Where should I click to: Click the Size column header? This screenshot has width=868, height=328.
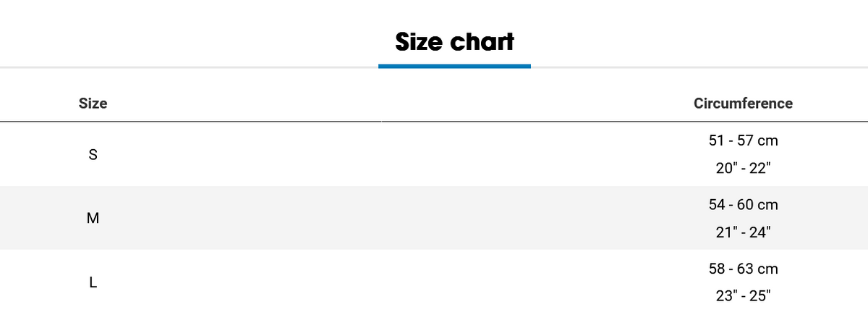pyautogui.click(x=93, y=104)
